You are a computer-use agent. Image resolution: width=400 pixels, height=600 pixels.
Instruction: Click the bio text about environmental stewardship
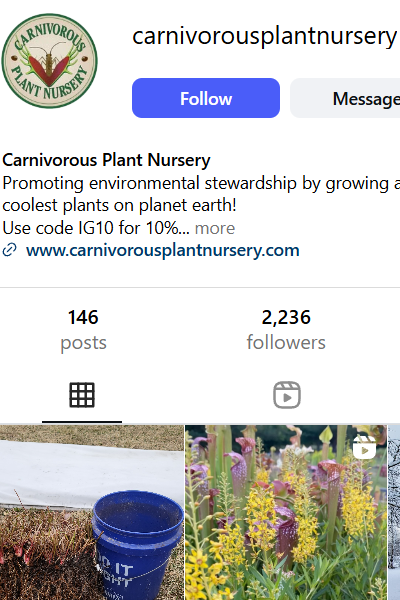point(201,194)
